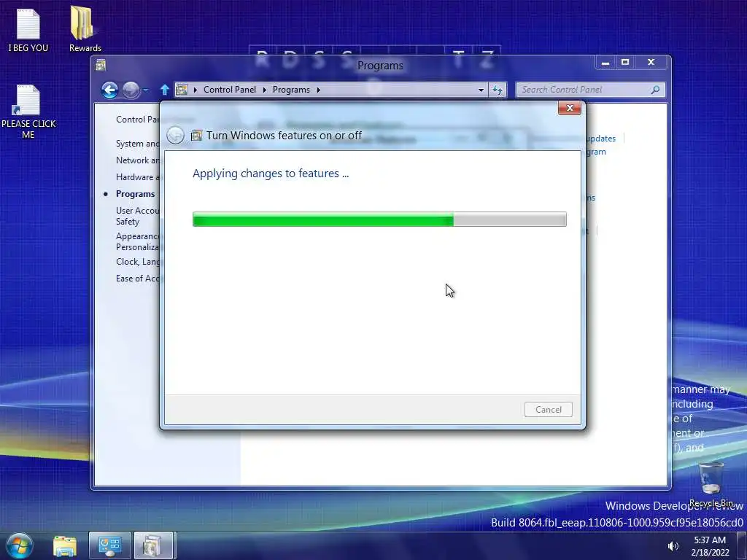The height and width of the screenshot is (560, 747).
Task: Click Applying changes to features text
Action: point(271,174)
